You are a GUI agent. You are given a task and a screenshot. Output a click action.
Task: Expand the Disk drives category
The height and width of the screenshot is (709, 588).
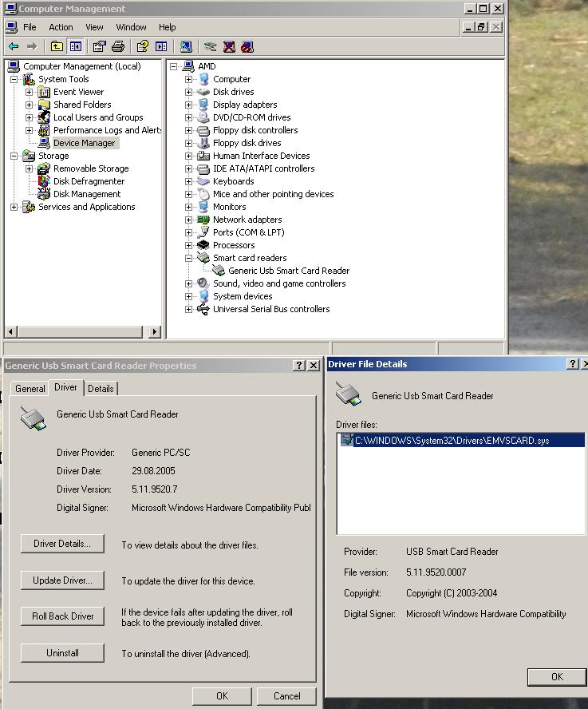pyautogui.click(x=188, y=93)
